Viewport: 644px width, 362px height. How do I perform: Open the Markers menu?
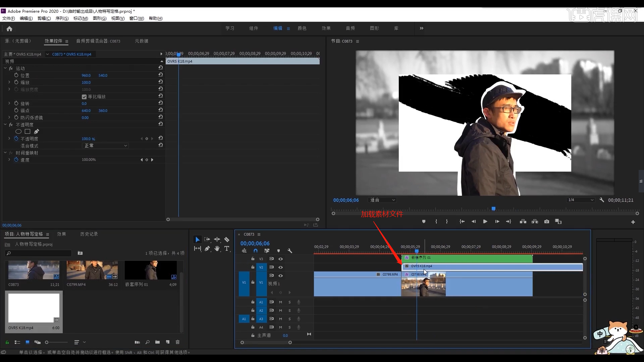[80, 18]
